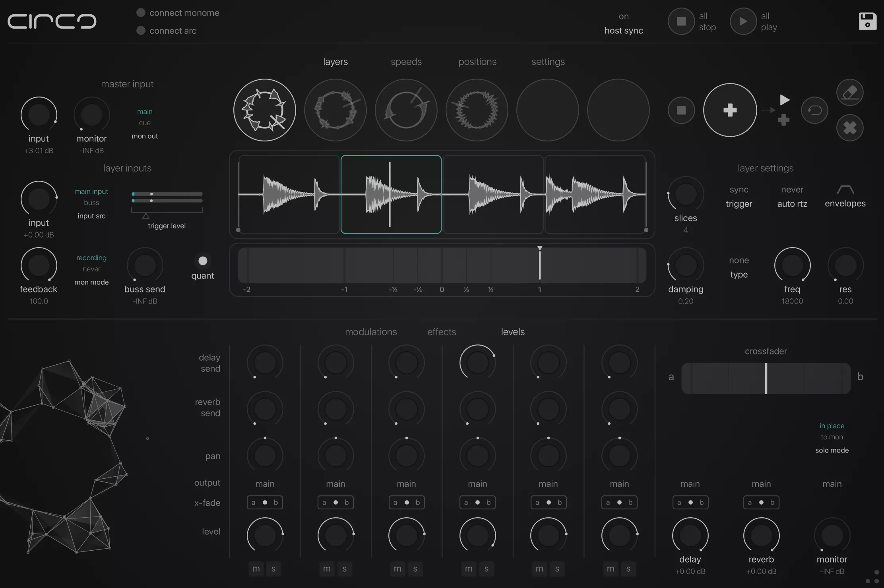Change the main input src from buss
Screen dimensions: 884x588
(x=92, y=202)
